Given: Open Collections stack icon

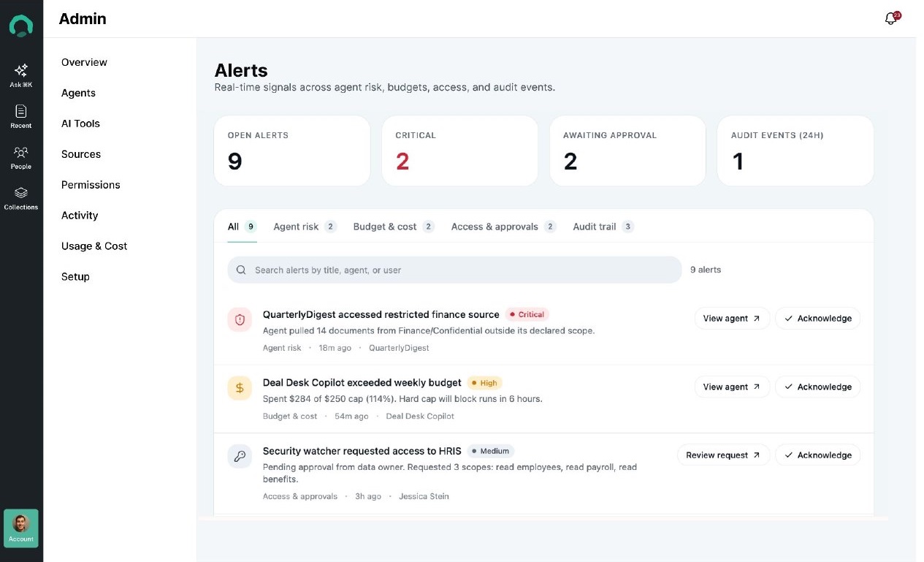Looking at the screenshot, I should pos(21,193).
